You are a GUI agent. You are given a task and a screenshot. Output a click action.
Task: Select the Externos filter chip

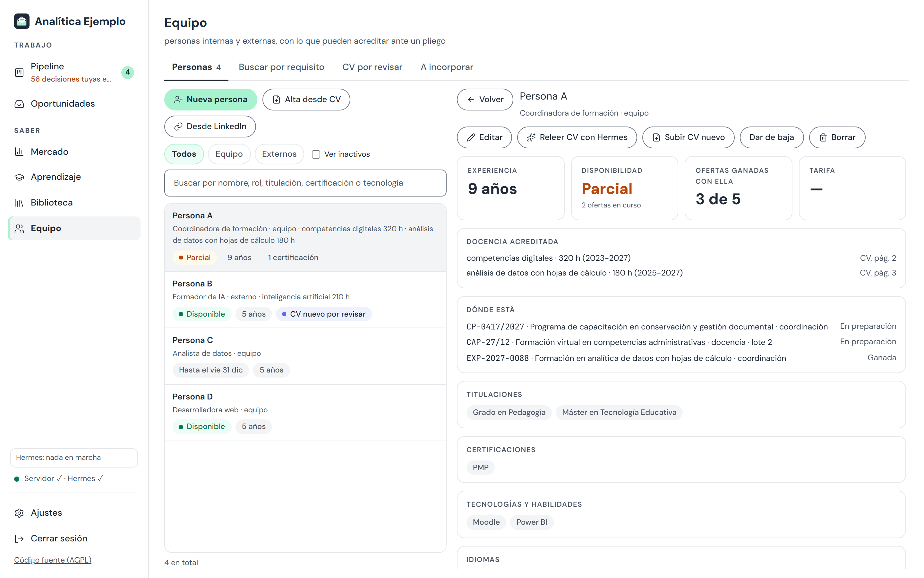pyautogui.click(x=279, y=154)
